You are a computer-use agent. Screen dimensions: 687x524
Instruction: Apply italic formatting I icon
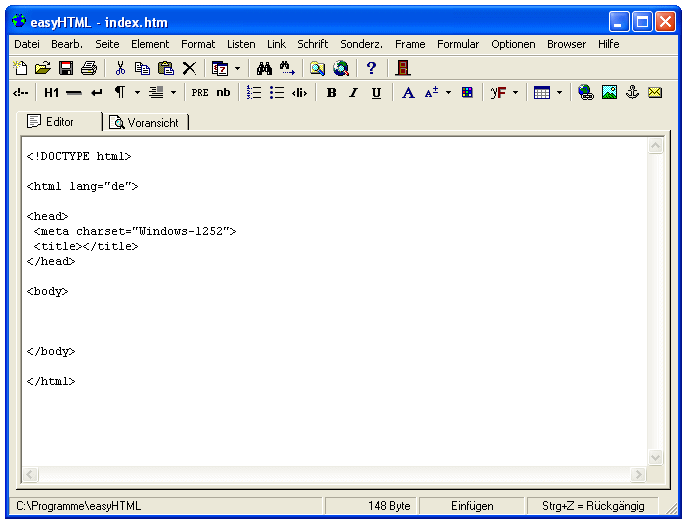point(354,93)
